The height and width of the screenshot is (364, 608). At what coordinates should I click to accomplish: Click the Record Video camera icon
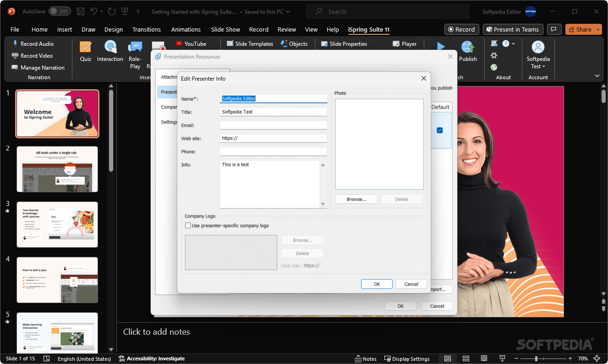coord(15,56)
